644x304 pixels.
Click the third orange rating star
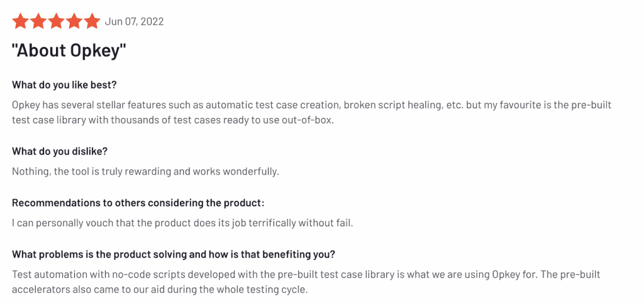point(56,21)
